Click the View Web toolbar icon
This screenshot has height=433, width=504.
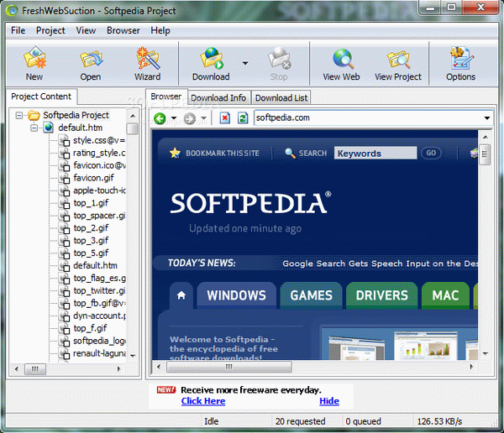343,58
